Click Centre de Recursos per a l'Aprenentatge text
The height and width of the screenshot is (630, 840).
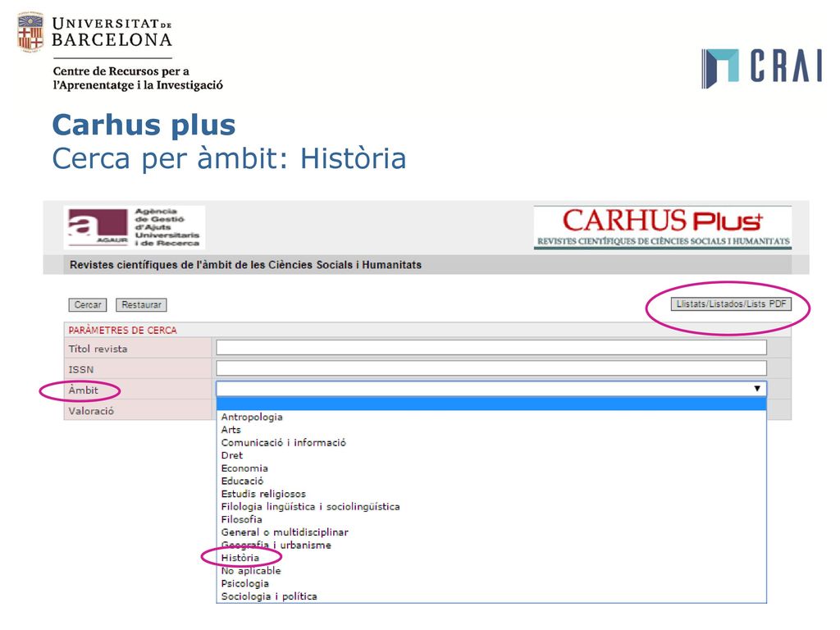click(x=138, y=78)
